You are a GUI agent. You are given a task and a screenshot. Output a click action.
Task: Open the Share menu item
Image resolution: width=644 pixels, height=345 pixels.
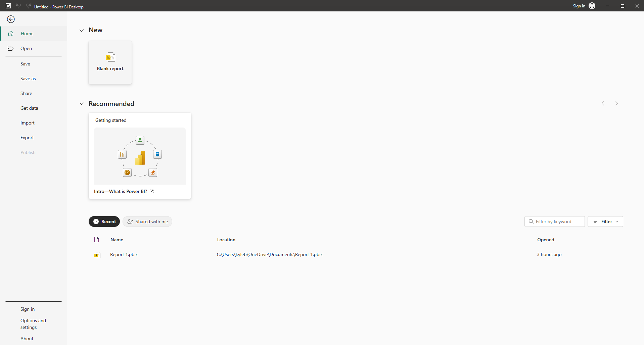(26, 93)
